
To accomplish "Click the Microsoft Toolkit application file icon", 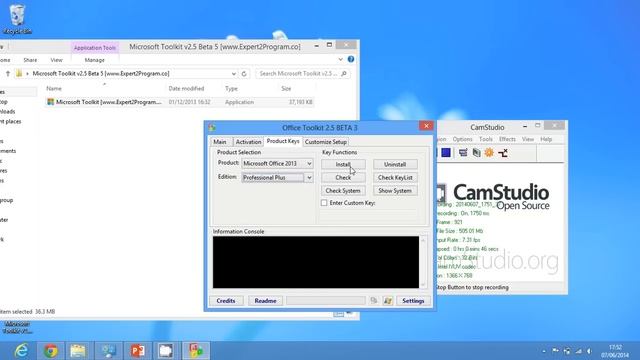I will coord(50,102).
